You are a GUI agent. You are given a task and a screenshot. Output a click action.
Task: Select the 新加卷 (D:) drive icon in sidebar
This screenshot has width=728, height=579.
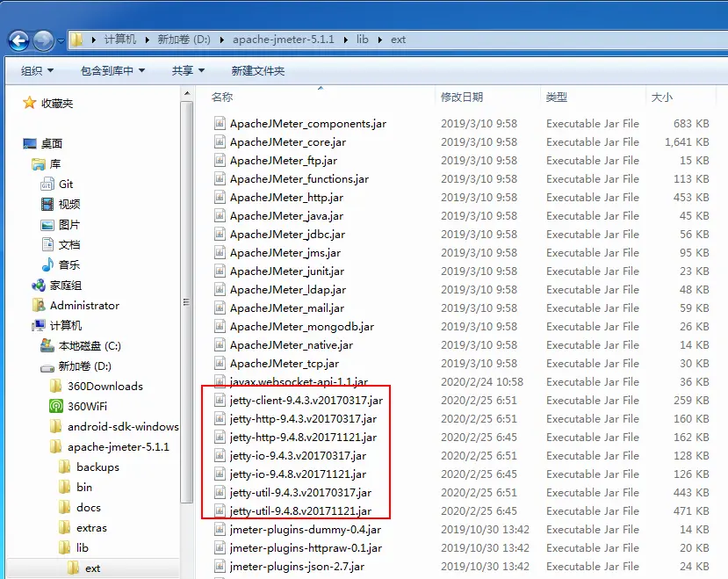[x=47, y=367]
